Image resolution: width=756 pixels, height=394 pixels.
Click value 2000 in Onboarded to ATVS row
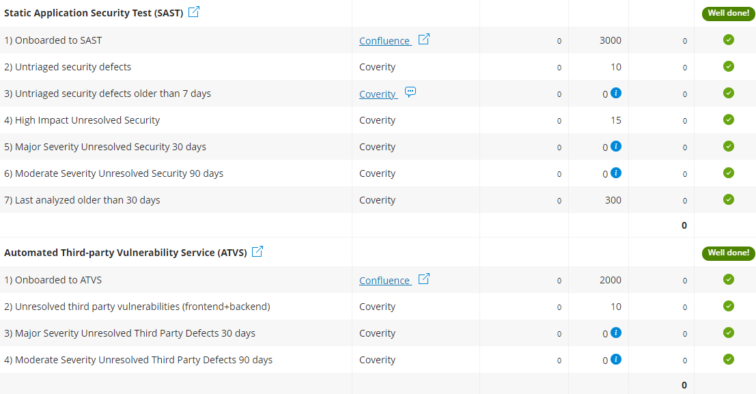(x=610, y=280)
